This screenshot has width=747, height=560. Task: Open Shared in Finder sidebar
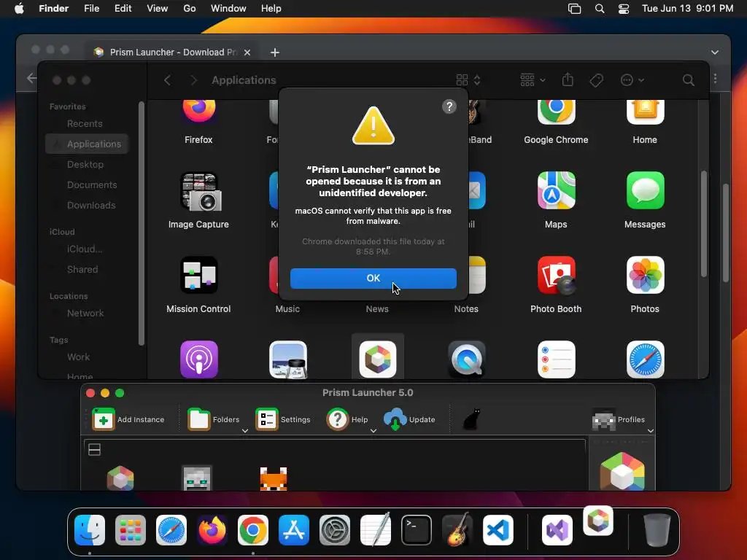coord(82,270)
